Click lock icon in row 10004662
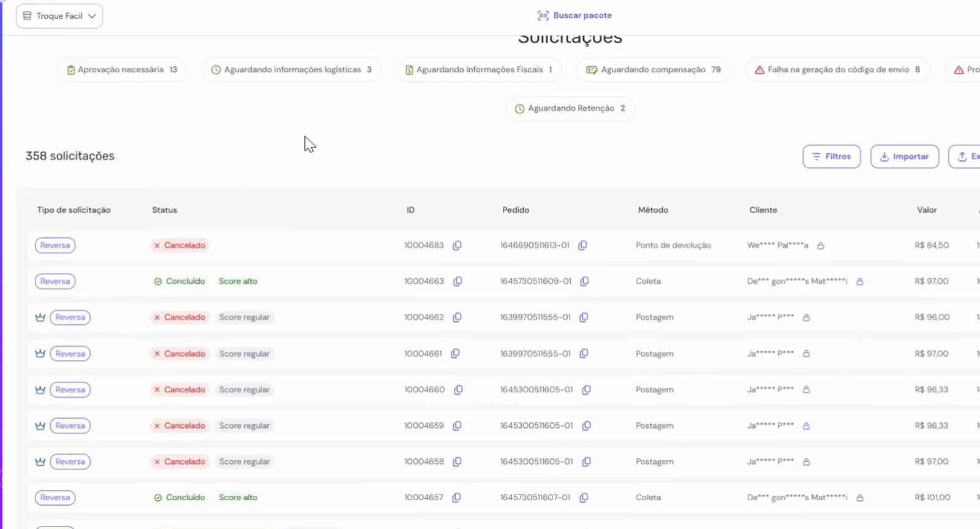980x529 pixels. coord(806,318)
